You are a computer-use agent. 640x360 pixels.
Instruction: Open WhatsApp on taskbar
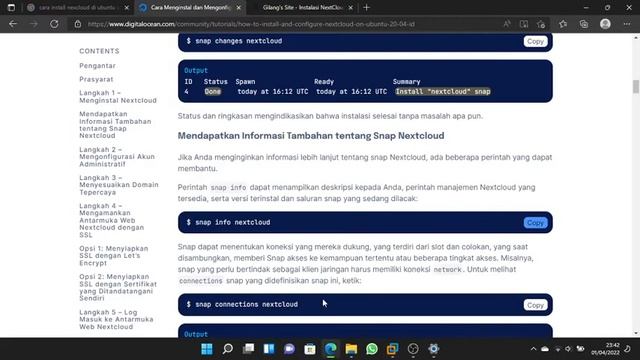pos(372,349)
